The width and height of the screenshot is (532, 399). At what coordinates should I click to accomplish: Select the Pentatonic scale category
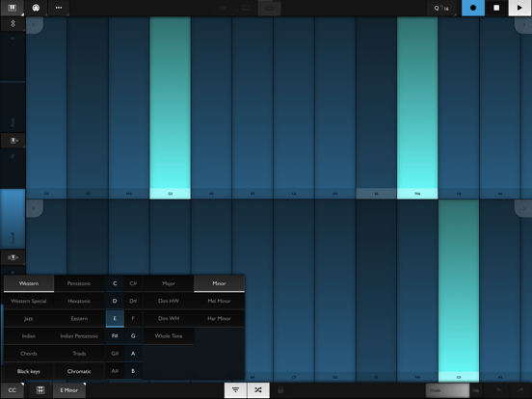[x=79, y=283]
